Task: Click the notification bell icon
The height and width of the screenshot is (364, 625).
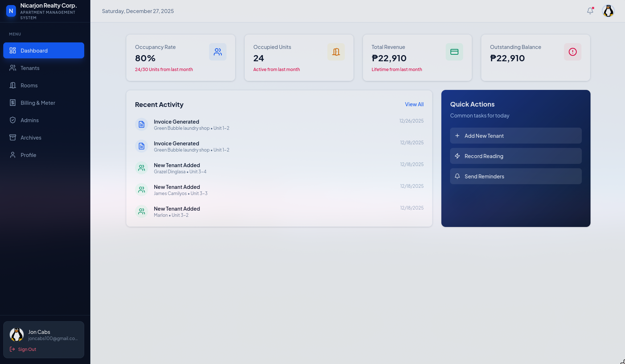Action: click(x=589, y=11)
